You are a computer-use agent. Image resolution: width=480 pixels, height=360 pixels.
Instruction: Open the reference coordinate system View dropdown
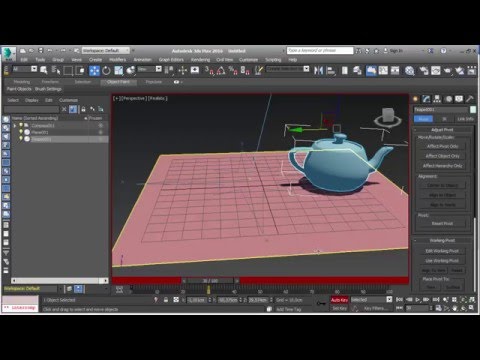[149, 69]
